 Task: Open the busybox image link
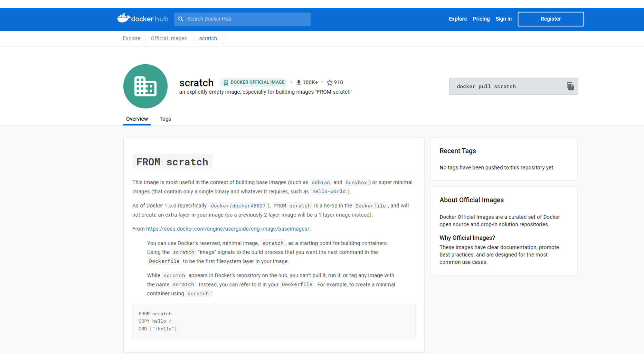coord(356,182)
